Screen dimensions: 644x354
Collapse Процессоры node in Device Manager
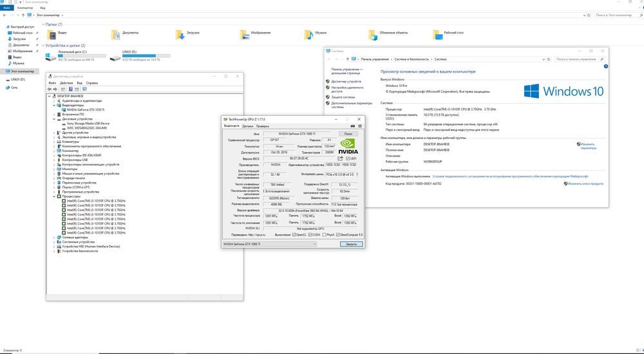point(54,196)
